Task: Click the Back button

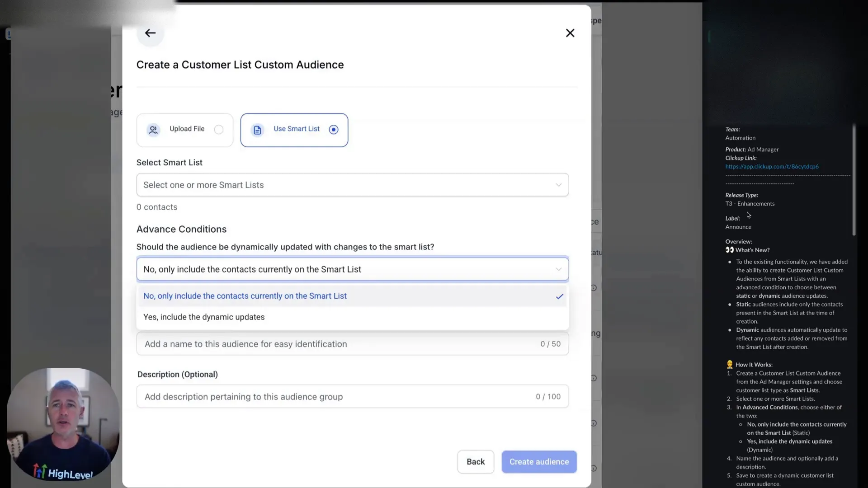Action: coord(475,461)
